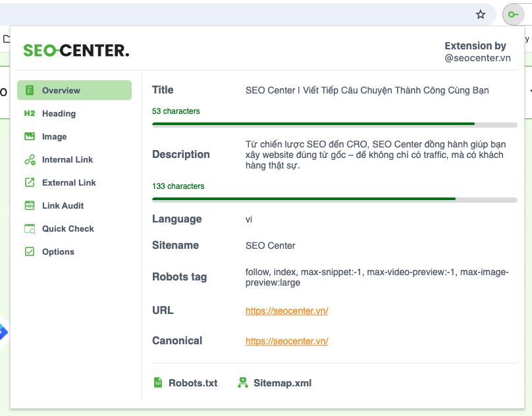Click the Overview document icon
The image size is (532, 416).
tap(29, 90)
